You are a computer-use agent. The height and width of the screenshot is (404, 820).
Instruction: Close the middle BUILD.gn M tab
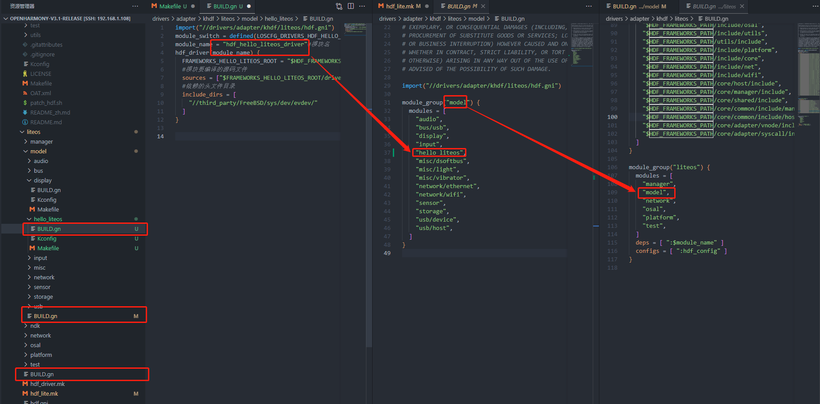point(483,6)
